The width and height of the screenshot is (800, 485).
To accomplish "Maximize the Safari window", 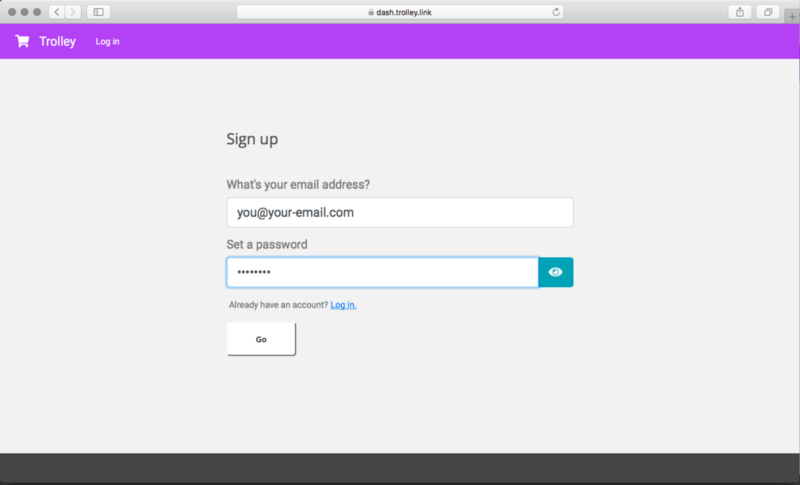I will pyautogui.click(x=37, y=12).
